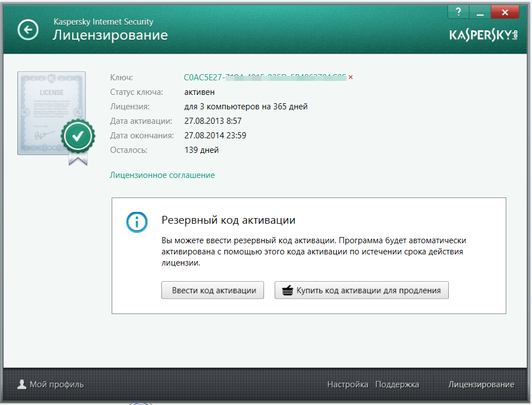
Task: Click the Ключ: label
Action: (x=122, y=78)
